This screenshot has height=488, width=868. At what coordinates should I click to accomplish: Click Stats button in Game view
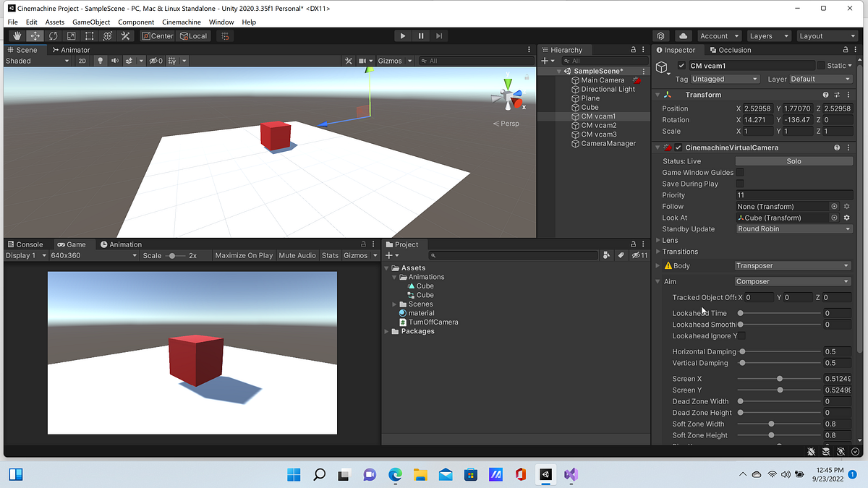[x=330, y=255]
